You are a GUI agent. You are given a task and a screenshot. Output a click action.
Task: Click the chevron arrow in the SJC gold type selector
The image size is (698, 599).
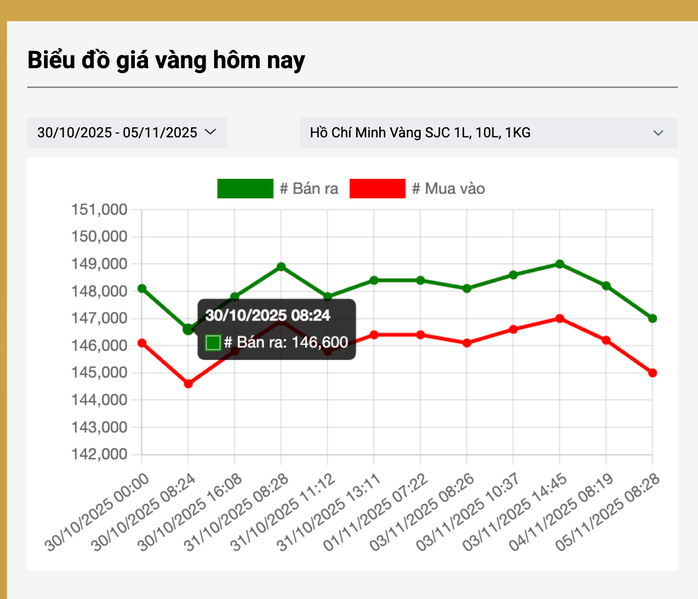[658, 133]
